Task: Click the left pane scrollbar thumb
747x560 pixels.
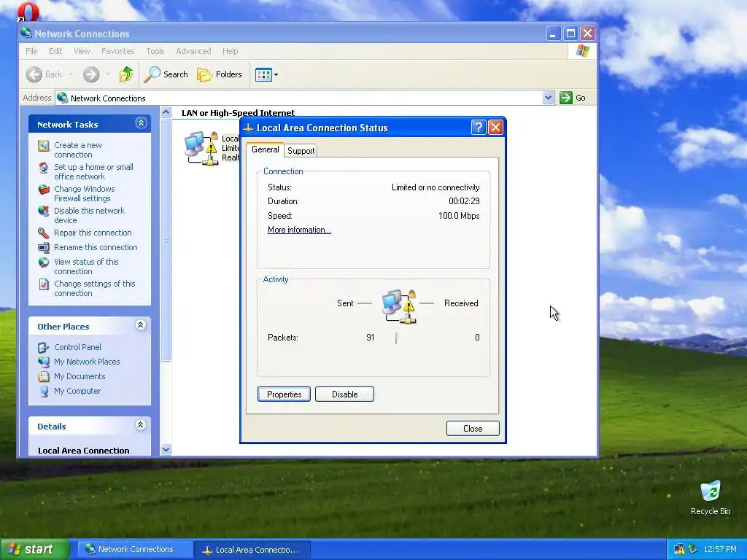Action: point(166,240)
